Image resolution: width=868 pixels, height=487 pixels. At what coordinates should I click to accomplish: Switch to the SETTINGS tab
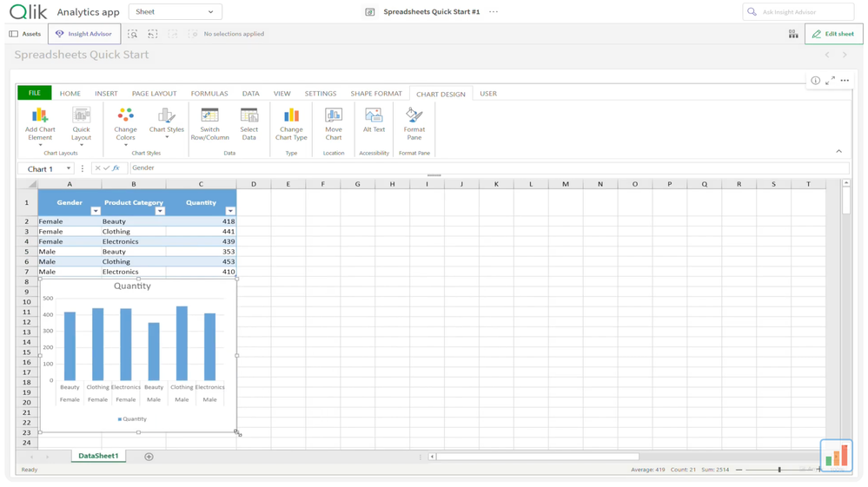[x=321, y=94]
